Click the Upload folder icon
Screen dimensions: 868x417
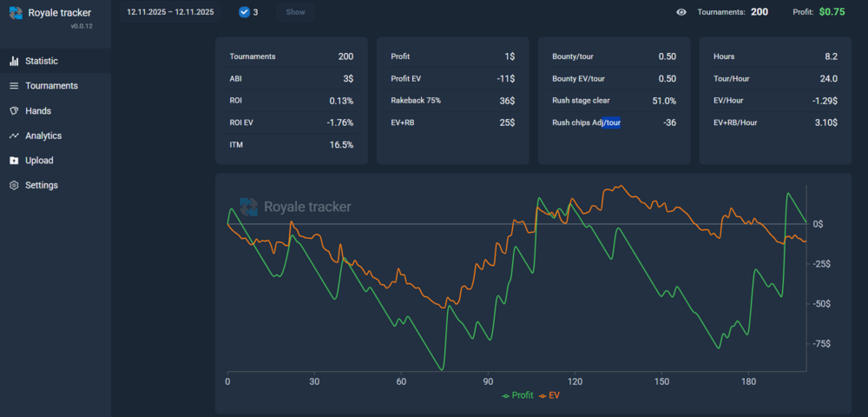[x=14, y=161]
